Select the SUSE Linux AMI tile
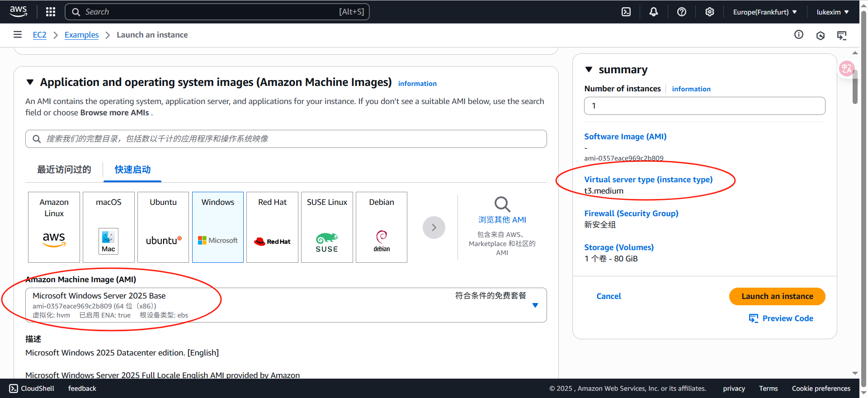Image resolution: width=868 pixels, height=398 pixels. point(327,227)
